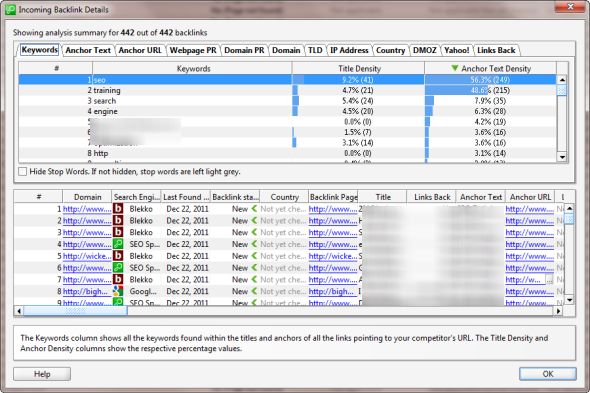Image resolution: width=590 pixels, height=393 pixels.
Task: Click the OK button
Action: (x=548, y=374)
